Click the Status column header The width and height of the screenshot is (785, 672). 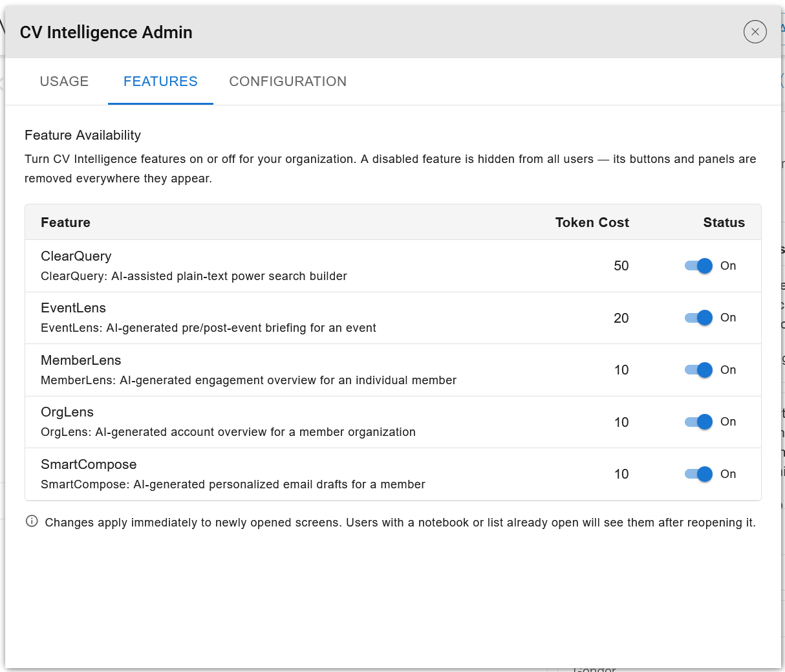coord(724,222)
